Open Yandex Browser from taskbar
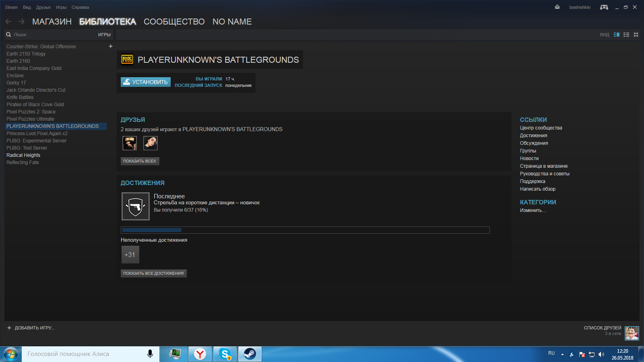This screenshot has height=362, width=644. click(200, 354)
